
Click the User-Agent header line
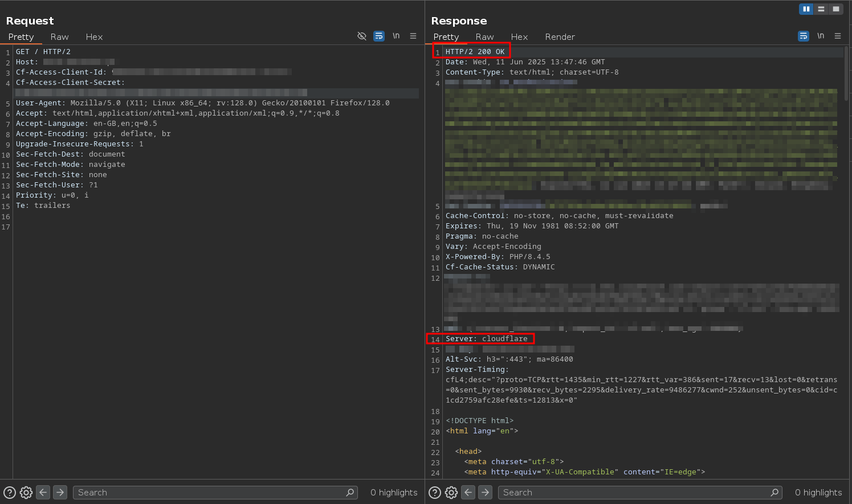point(203,103)
